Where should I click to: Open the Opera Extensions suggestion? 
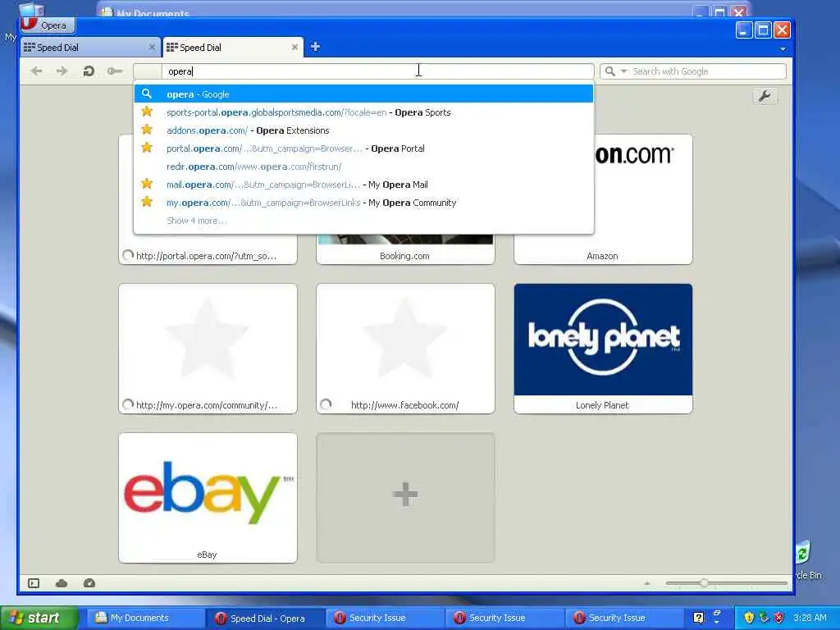pos(363,130)
